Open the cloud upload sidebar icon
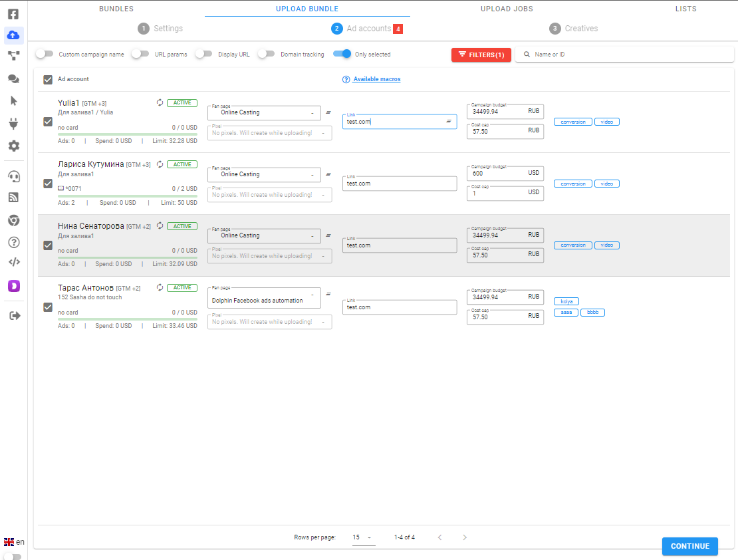Image resolution: width=738 pixels, height=560 pixels. pyautogui.click(x=14, y=35)
